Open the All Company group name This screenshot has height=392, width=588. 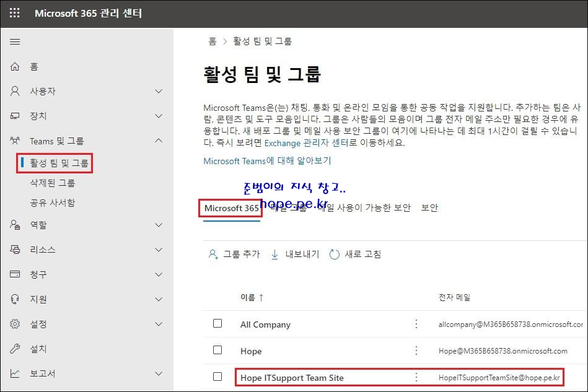(266, 324)
